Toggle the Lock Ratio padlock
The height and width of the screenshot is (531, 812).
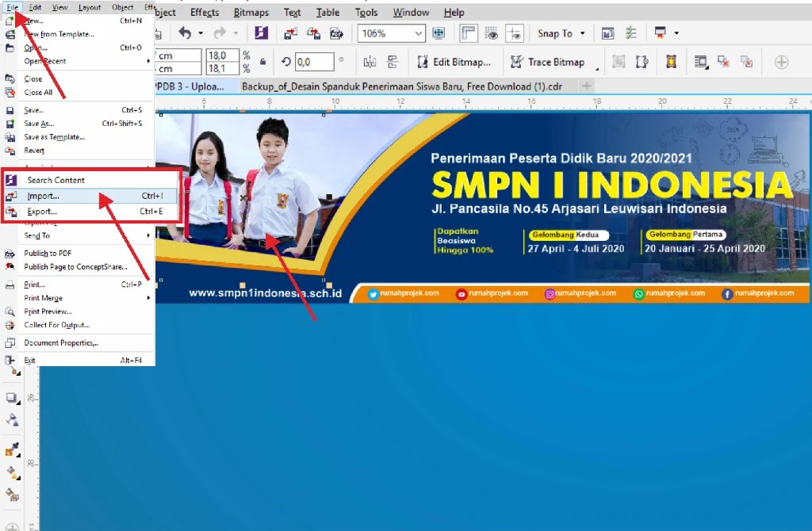(263, 62)
